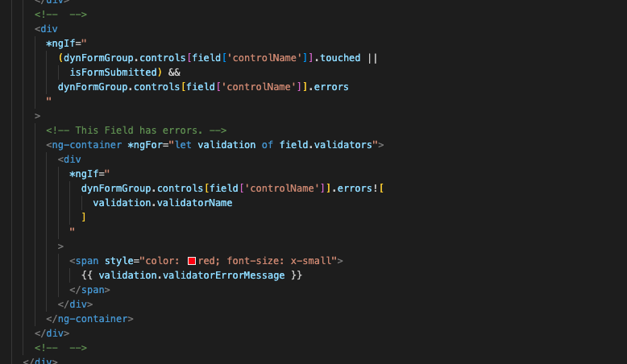Screen dimensions: 627x364
Task: Click the 'touched' property in first ngIf
Action: click(x=340, y=58)
